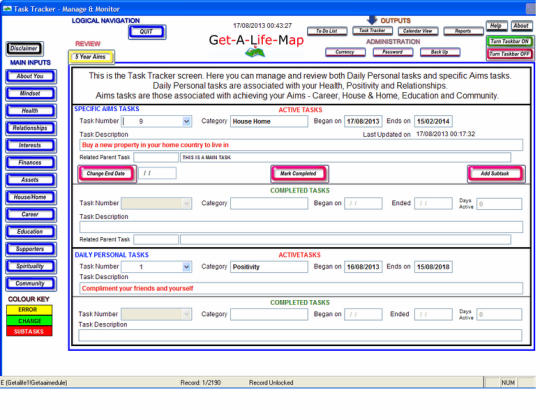Click the 'THIS IS A MAIN TASK' field
Viewport: 540px width, 420px height.
tap(345, 157)
